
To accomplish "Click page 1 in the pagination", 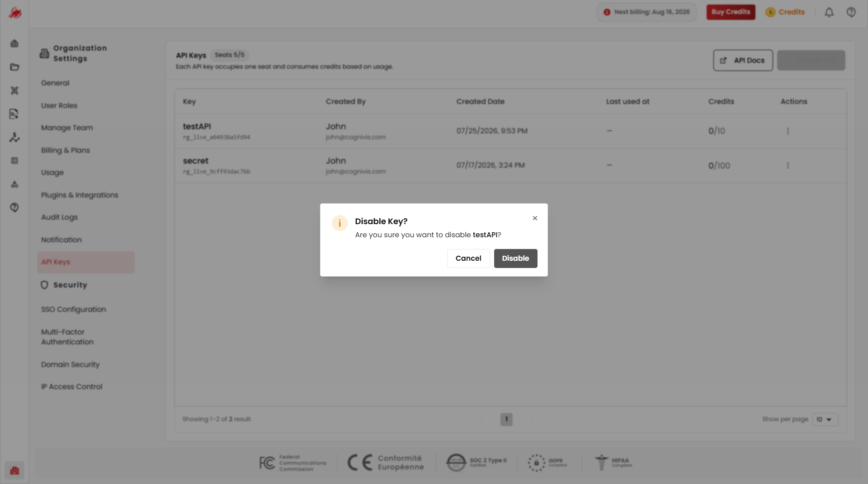I will [x=506, y=419].
